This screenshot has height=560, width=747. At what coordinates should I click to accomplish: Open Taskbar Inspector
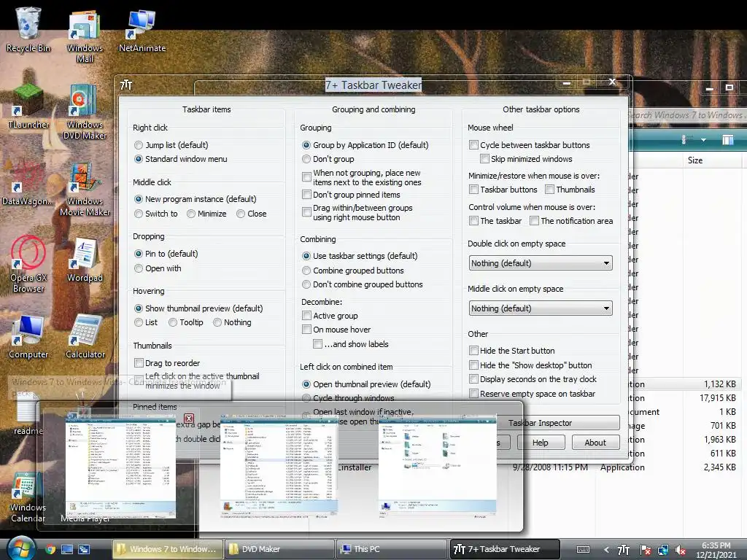(x=557, y=422)
